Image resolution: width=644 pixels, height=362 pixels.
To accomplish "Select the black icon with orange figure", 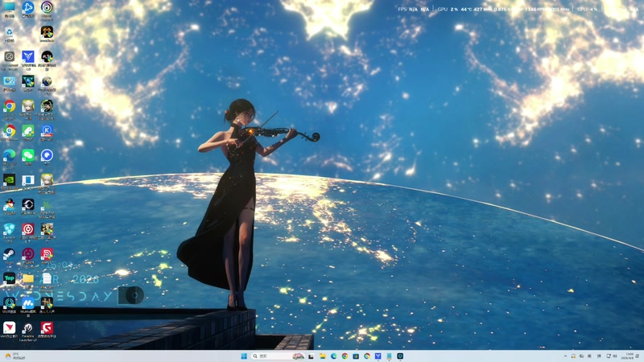I will tap(47, 32).
